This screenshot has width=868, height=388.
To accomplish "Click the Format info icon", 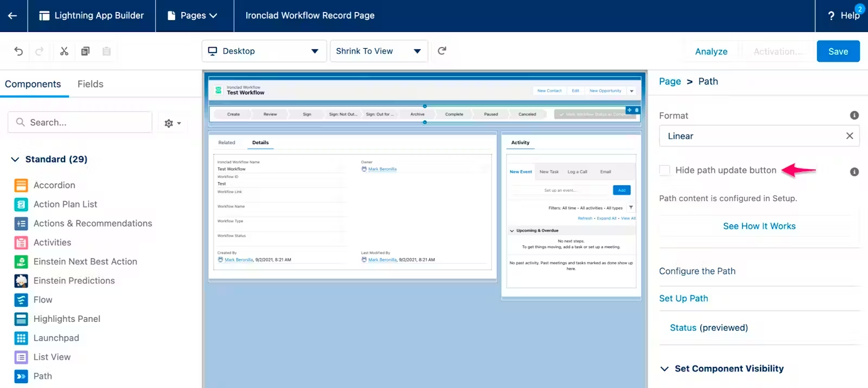I will [854, 115].
